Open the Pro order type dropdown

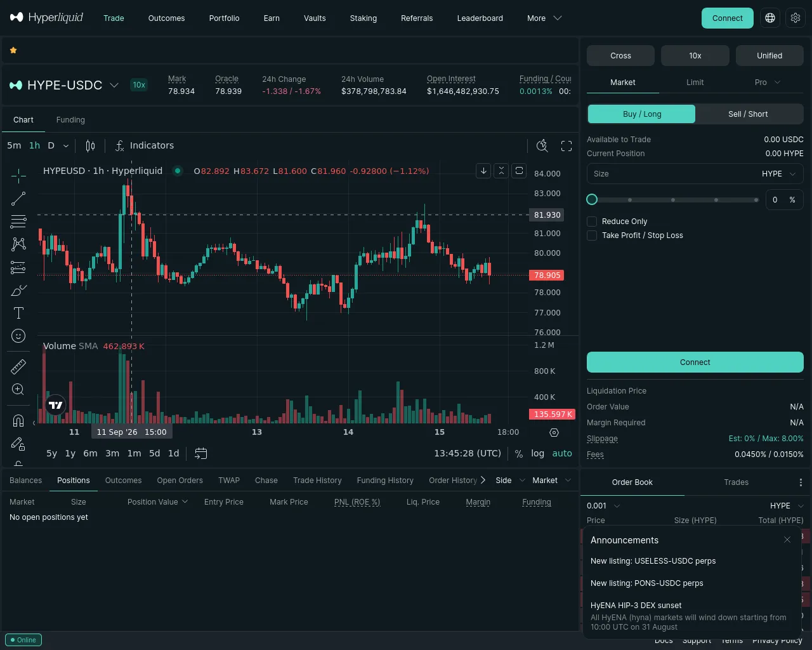coord(767,83)
